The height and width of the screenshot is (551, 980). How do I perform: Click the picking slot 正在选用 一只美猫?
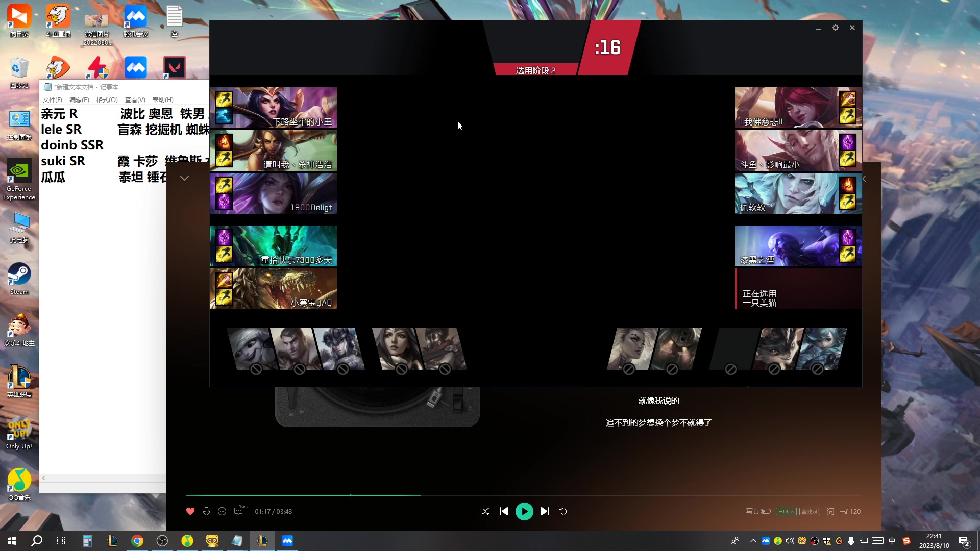(x=798, y=289)
